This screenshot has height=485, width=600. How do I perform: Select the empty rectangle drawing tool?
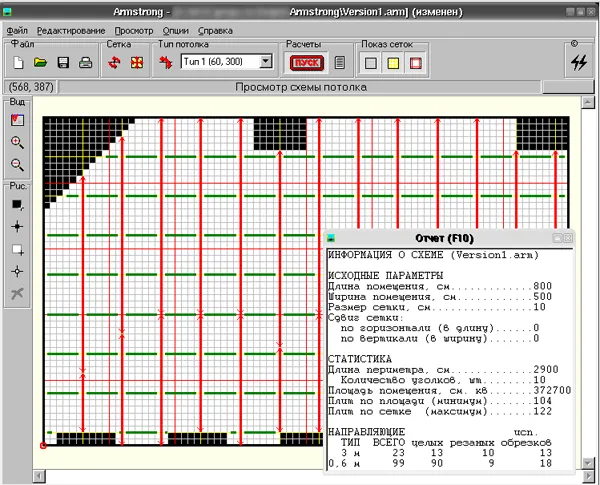17,249
